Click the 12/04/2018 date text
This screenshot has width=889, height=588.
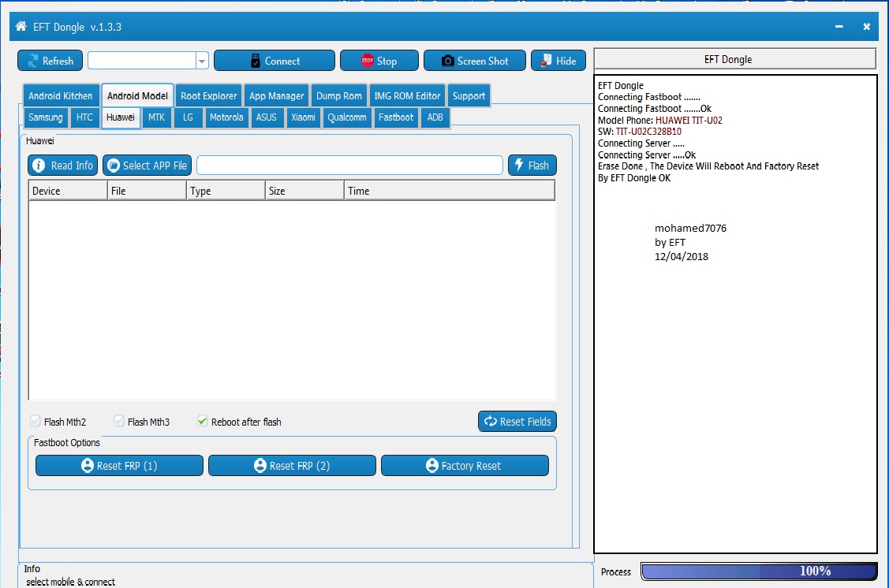tap(682, 257)
